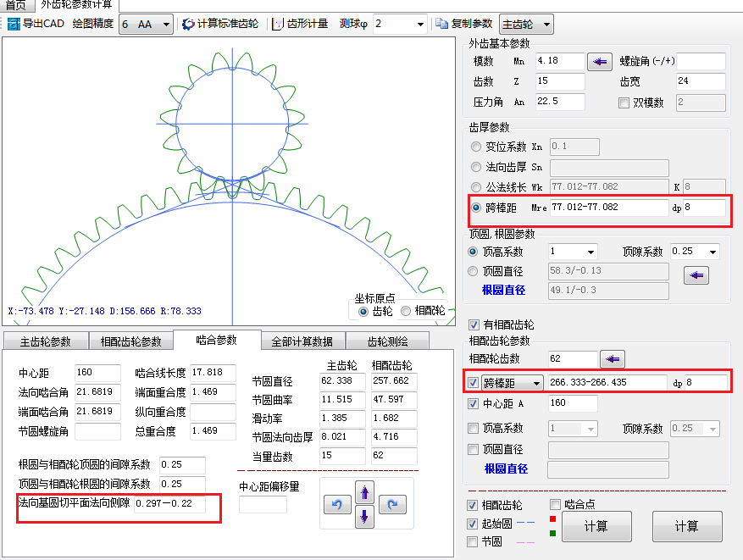Click the 中心距 field showing 160 in 啮合参数
The height and width of the screenshot is (560, 743).
97,373
